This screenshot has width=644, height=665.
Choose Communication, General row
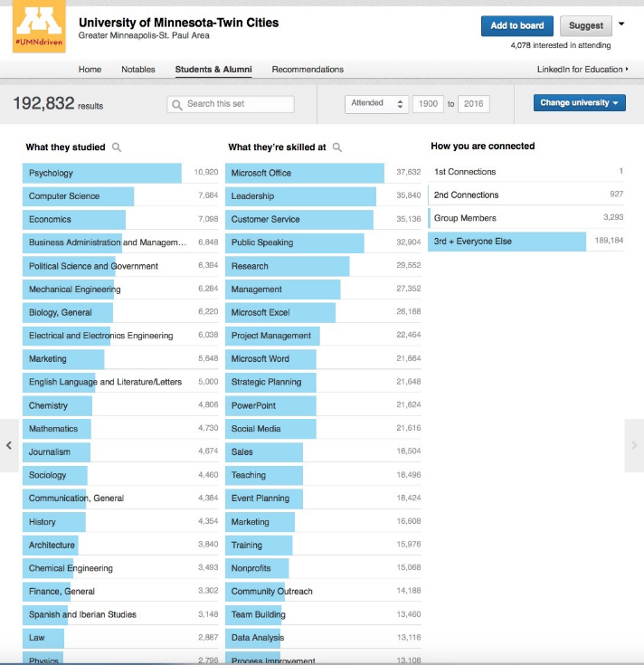pos(120,499)
